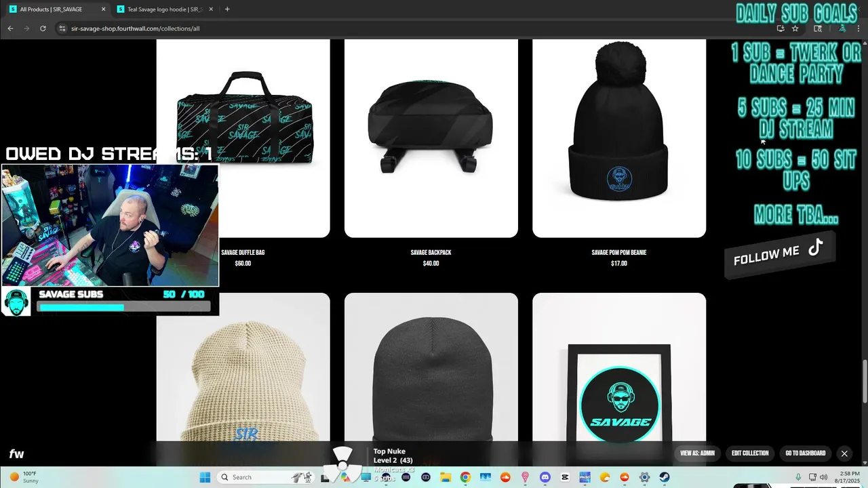Click the Follow Me TikTok banner
Screen dimensions: 868x488
[780, 255]
